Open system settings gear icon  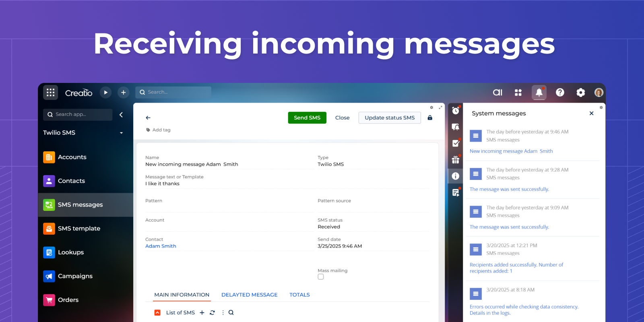coord(580,93)
